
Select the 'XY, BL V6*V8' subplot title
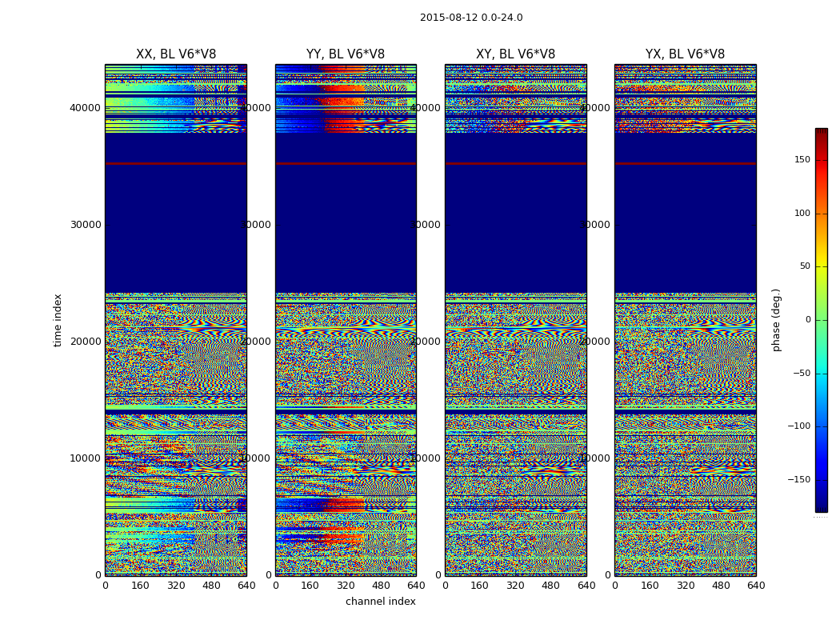point(515,54)
